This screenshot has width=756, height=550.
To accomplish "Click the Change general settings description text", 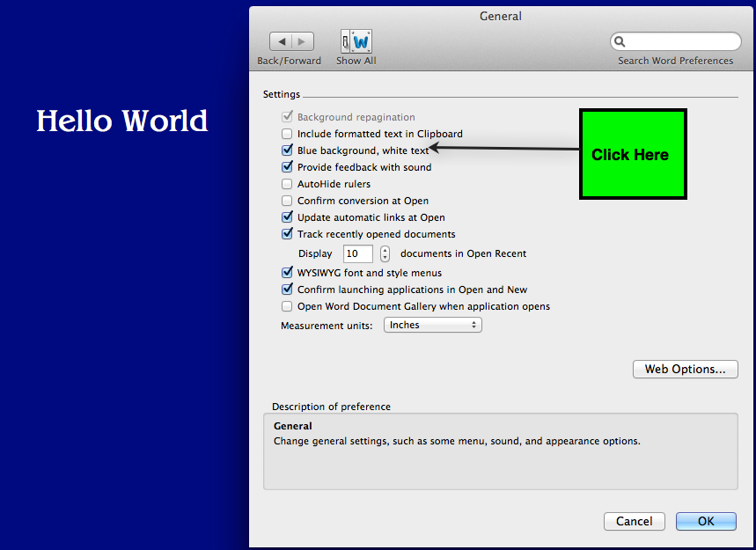I will pyautogui.click(x=457, y=441).
